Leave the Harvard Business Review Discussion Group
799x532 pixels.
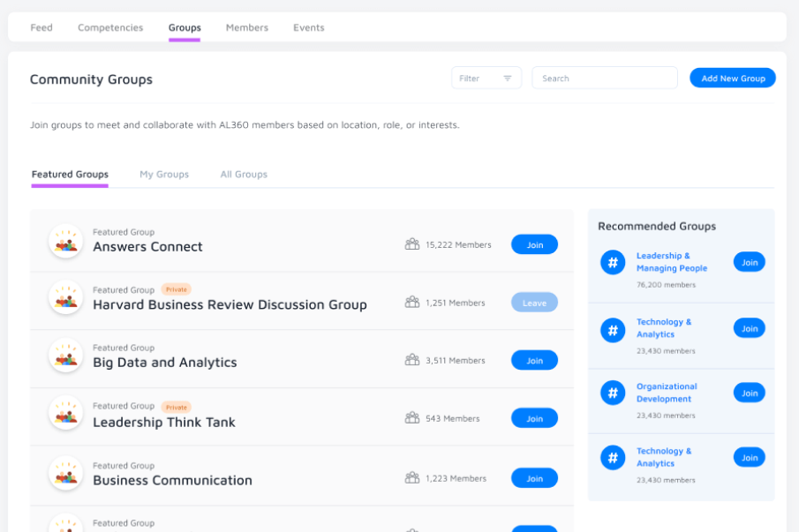tap(534, 303)
